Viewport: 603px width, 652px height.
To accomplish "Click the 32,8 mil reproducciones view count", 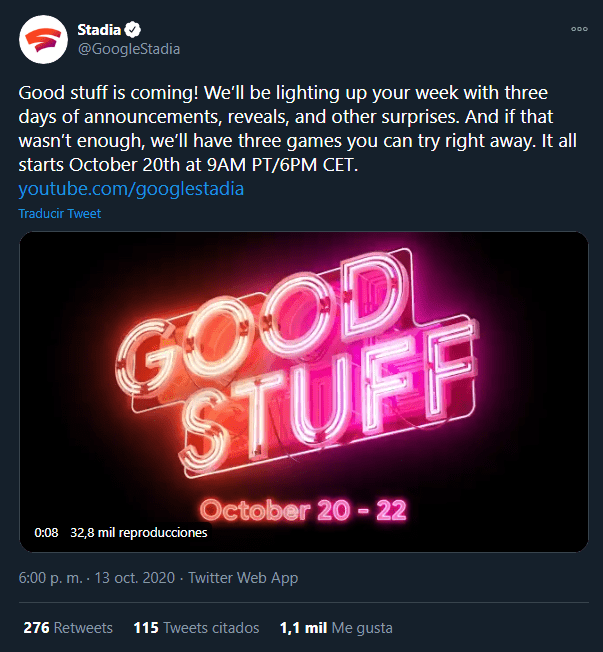I will [x=139, y=533].
